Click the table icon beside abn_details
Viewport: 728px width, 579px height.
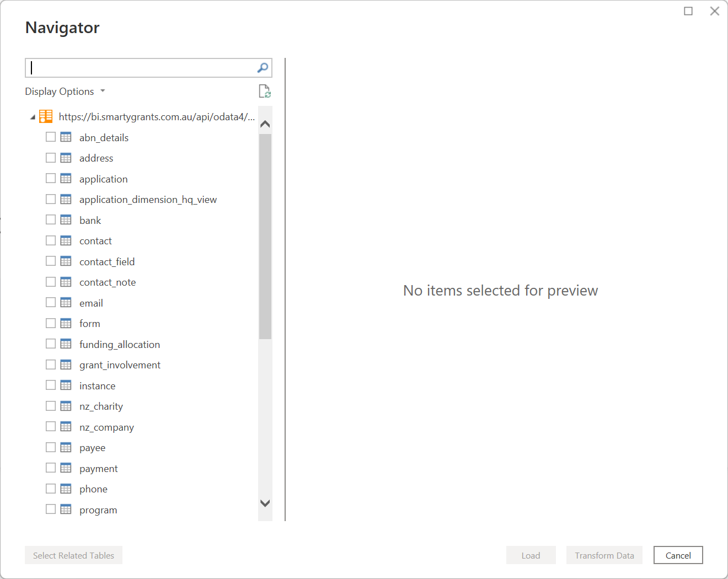tap(66, 137)
